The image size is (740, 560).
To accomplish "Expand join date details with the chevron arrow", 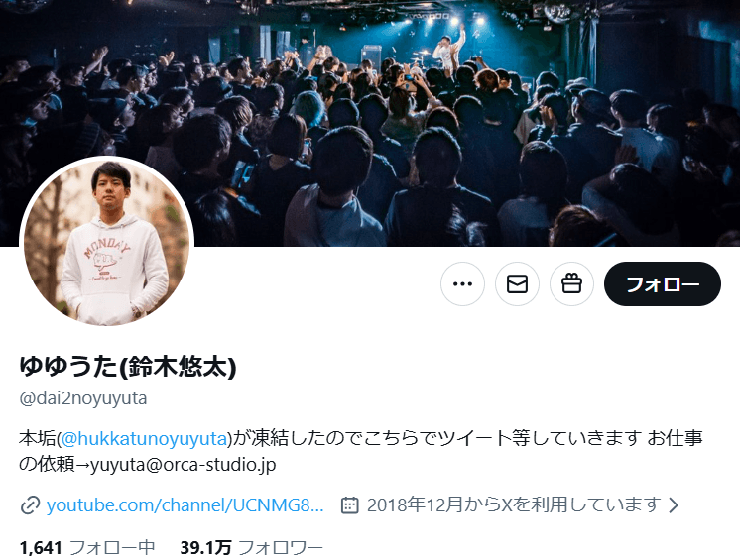I will [x=674, y=505].
